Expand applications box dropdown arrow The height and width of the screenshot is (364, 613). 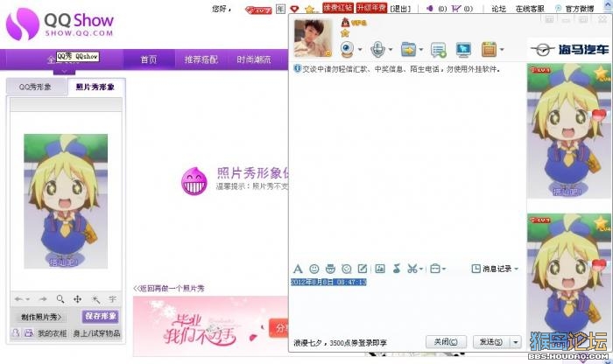click(502, 50)
